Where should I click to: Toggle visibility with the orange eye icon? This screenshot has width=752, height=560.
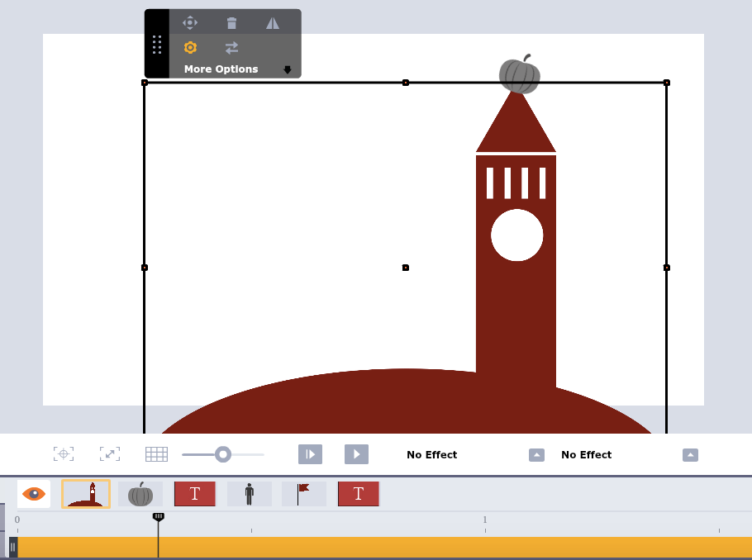tap(34, 494)
